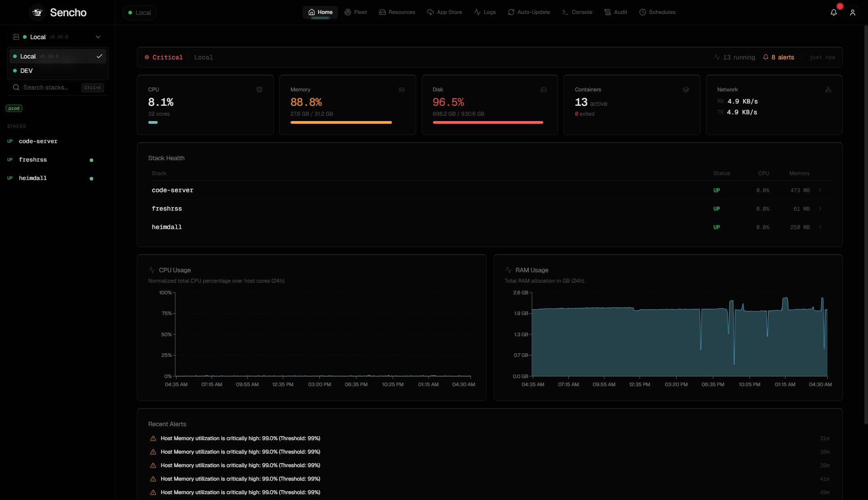868x500 pixels.
Task: Launch the Console tab
Action: click(577, 12)
